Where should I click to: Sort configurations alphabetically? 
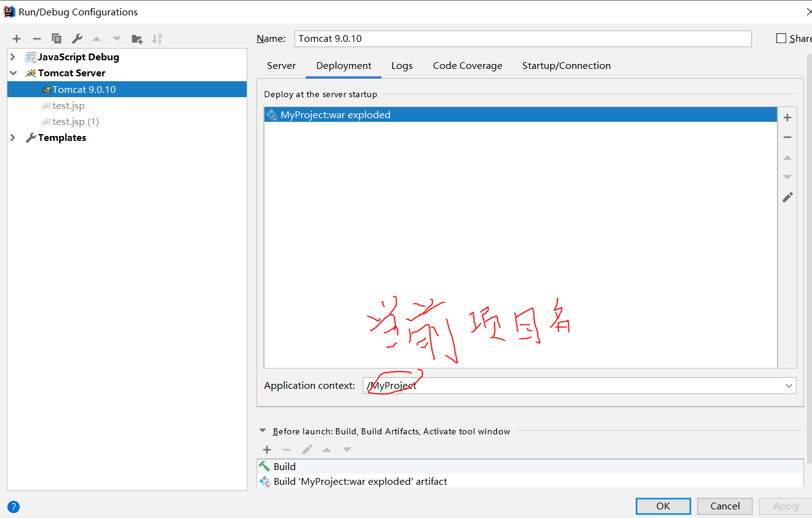157,39
